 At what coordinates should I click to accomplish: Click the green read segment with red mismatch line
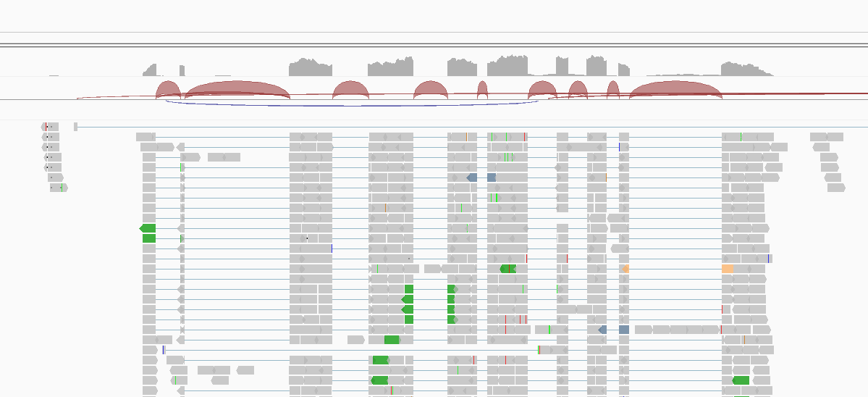click(x=508, y=269)
